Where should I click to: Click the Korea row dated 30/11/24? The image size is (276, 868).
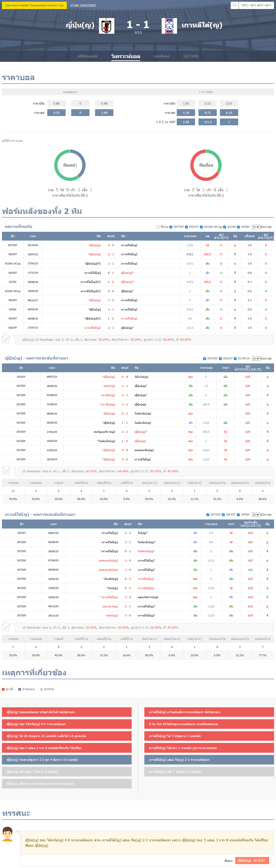point(138,615)
